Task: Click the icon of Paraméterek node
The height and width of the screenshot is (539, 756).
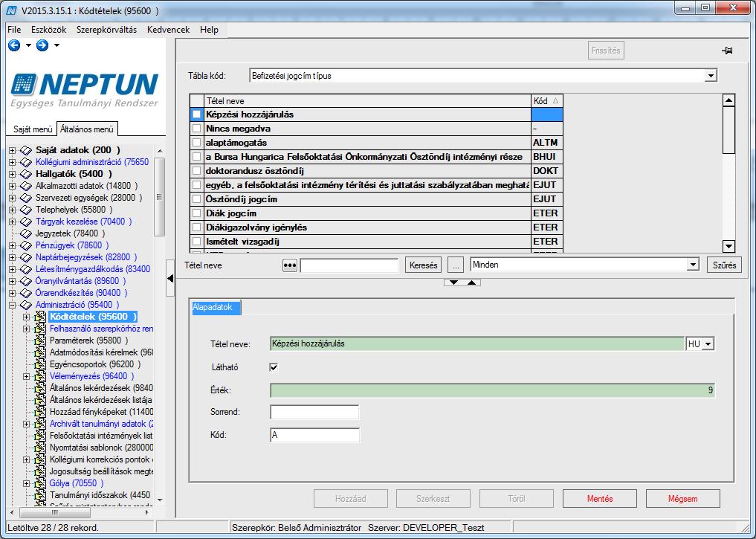Action: 40,340
